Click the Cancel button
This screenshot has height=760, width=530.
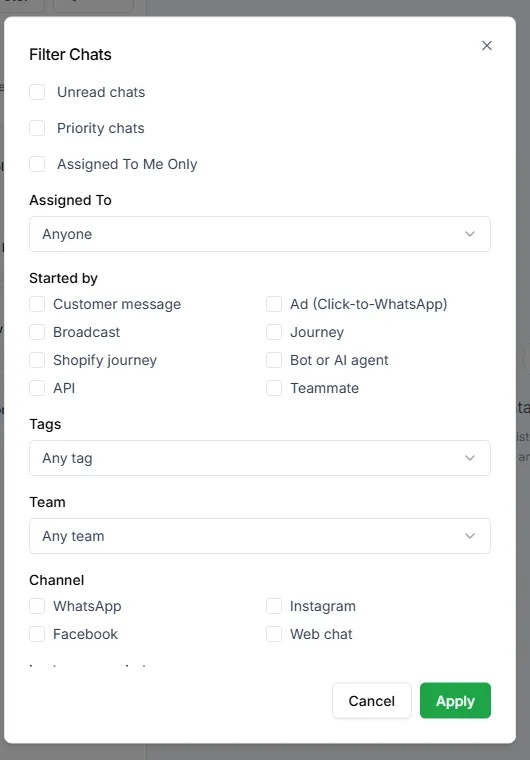(372, 701)
